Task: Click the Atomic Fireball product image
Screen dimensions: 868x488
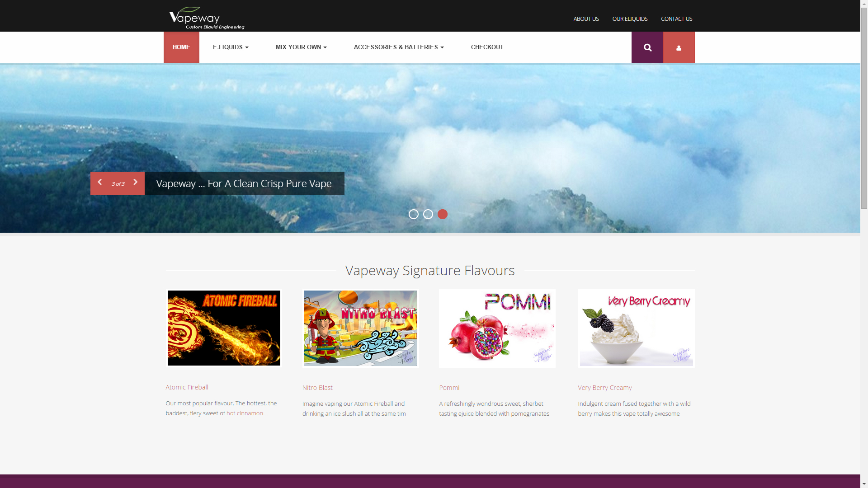Action: 224,328
